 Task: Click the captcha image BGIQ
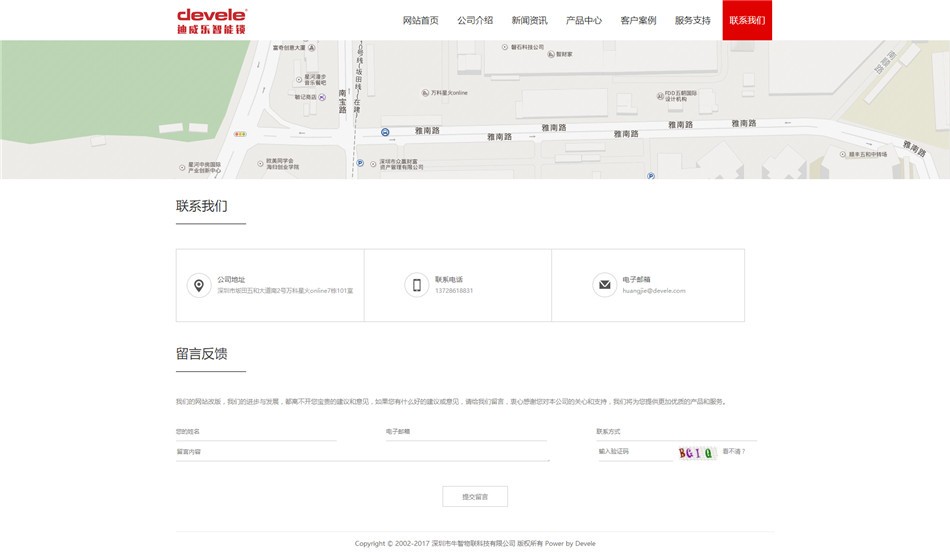tap(696, 452)
